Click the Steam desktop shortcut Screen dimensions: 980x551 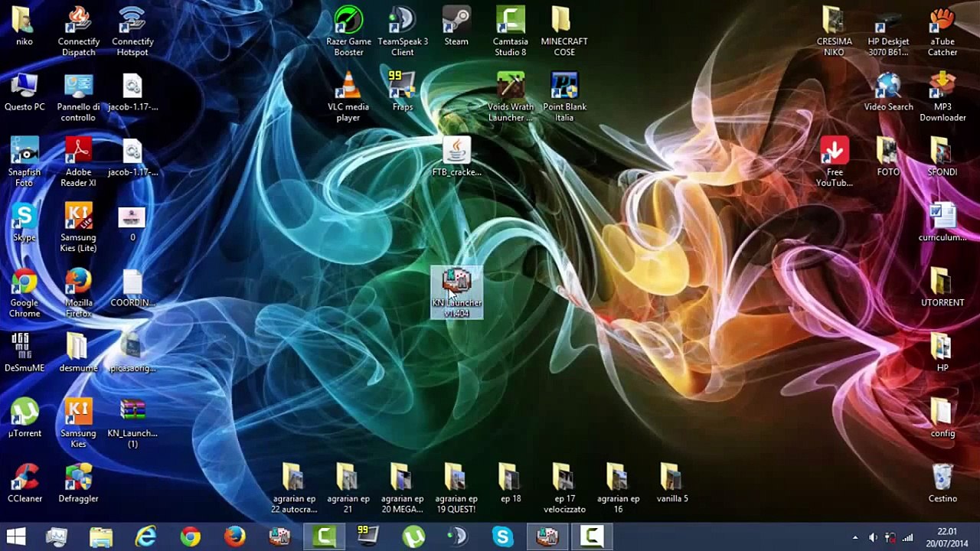click(x=456, y=27)
